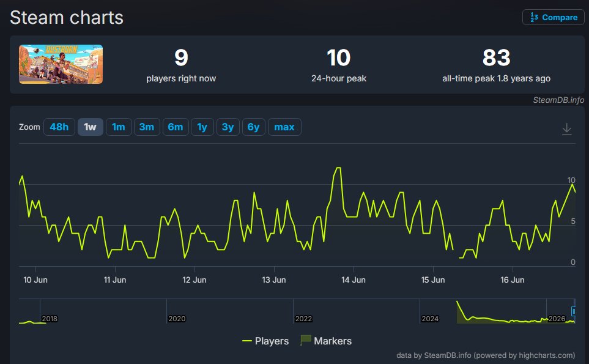Image resolution: width=589 pixels, height=364 pixels.
Task: Set zoom to 6y
Action: tap(254, 127)
